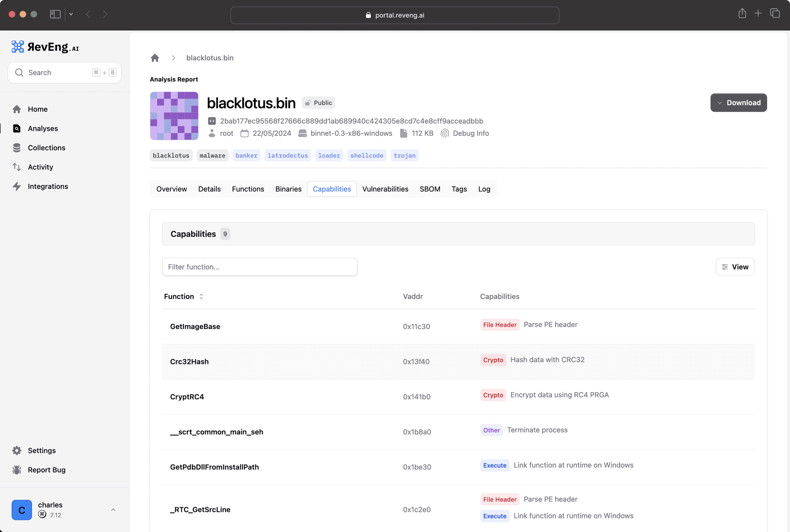Open the SBOM tab
Viewport: 790px width, 532px height.
430,189
